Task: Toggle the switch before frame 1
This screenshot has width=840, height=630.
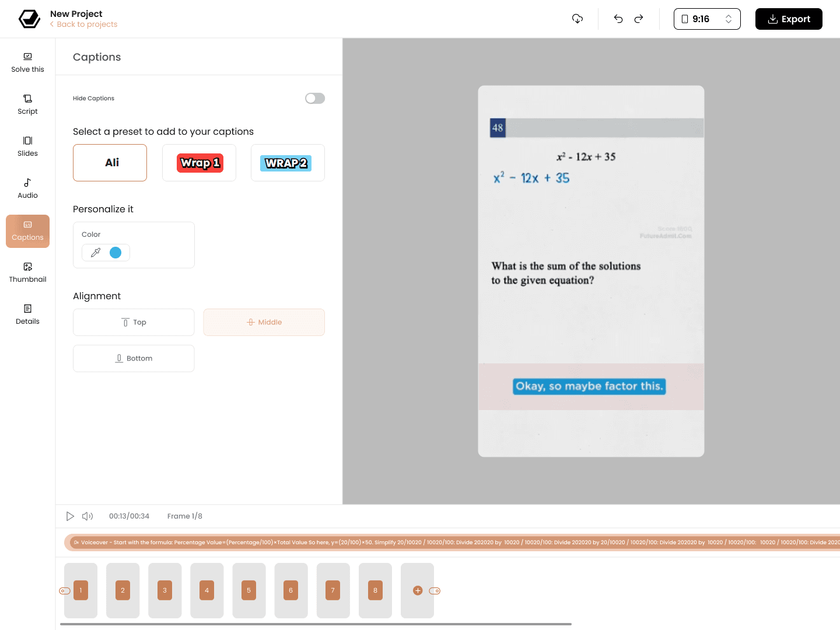Action: 65,591
